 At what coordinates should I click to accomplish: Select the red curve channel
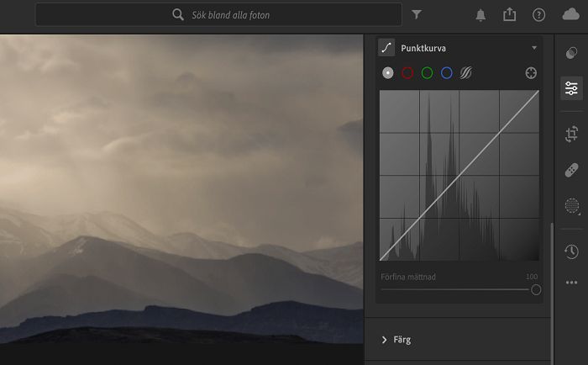click(407, 73)
